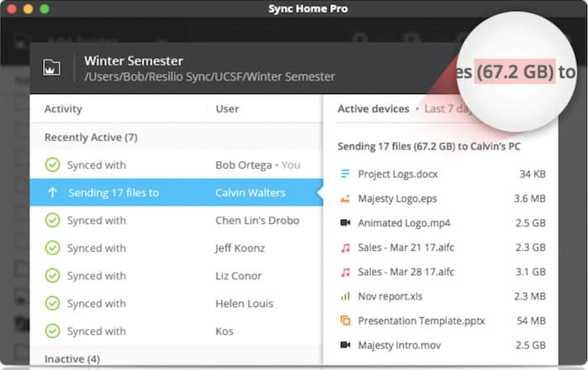Viewport: 588px width, 370px height.
Task: Click the User column header
Action: point(227,109)
